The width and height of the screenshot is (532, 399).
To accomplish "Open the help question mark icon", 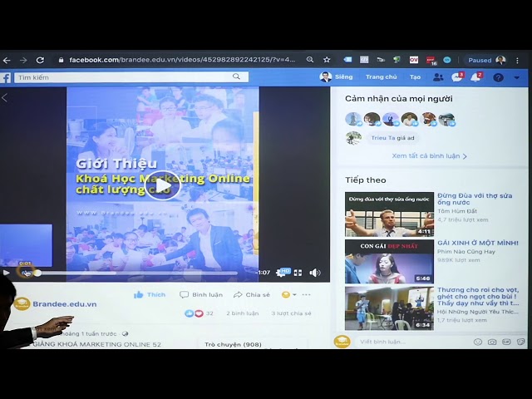I will pos(498,77).
